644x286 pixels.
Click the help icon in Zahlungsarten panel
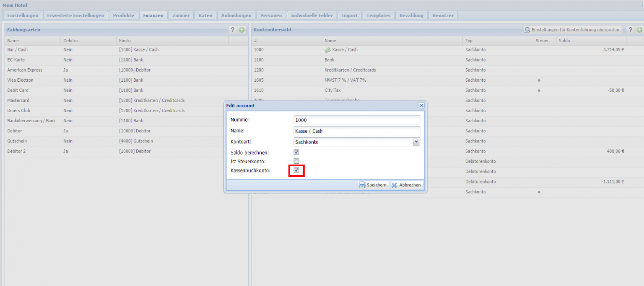(233, 30)
